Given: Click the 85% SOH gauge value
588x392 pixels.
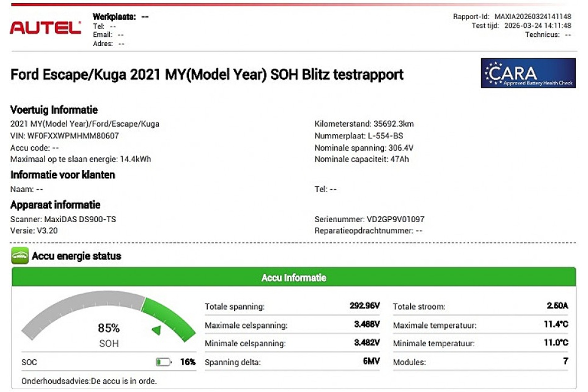Looking at the screenshot, I should pos(109,328).
